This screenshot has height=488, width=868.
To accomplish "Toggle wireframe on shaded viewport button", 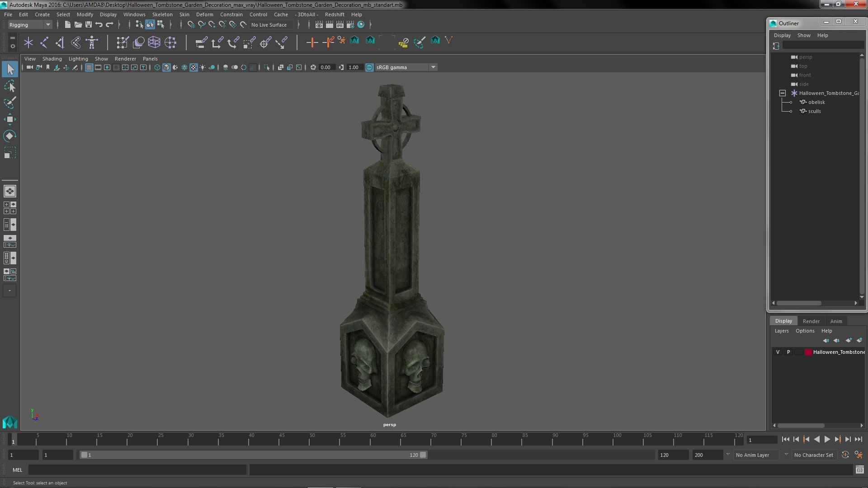I will coord(184,67).
